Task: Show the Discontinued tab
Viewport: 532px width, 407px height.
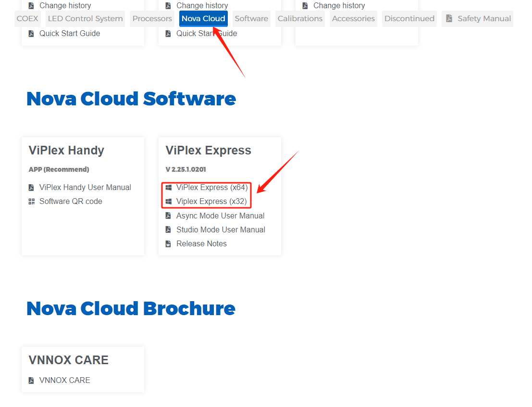Action: pyautogui.click(x=409, y=19)
